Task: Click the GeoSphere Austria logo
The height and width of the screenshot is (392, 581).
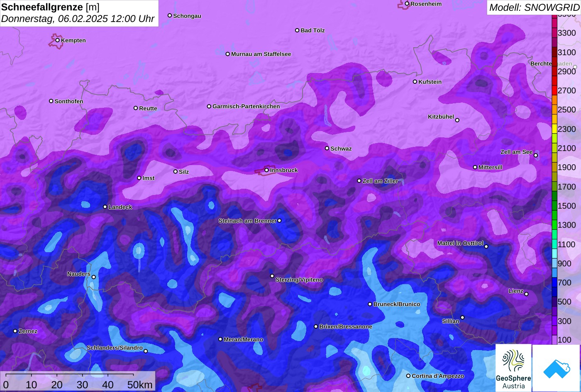Action: [513, 368]
